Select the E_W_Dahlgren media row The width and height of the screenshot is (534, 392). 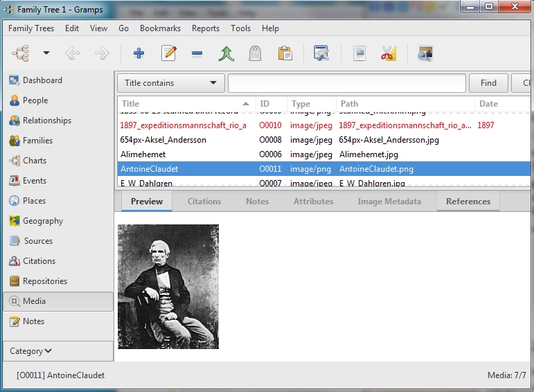click(323, 182)
